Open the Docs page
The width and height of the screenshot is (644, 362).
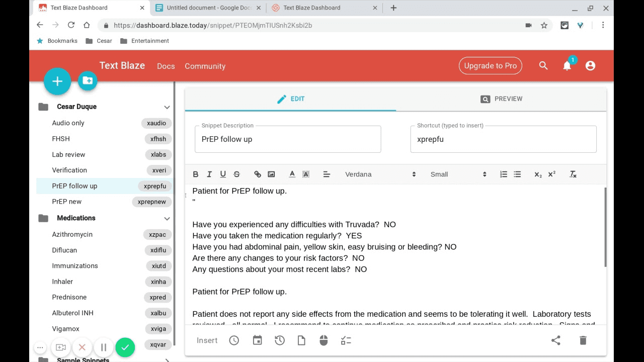[x=166, y=66]
